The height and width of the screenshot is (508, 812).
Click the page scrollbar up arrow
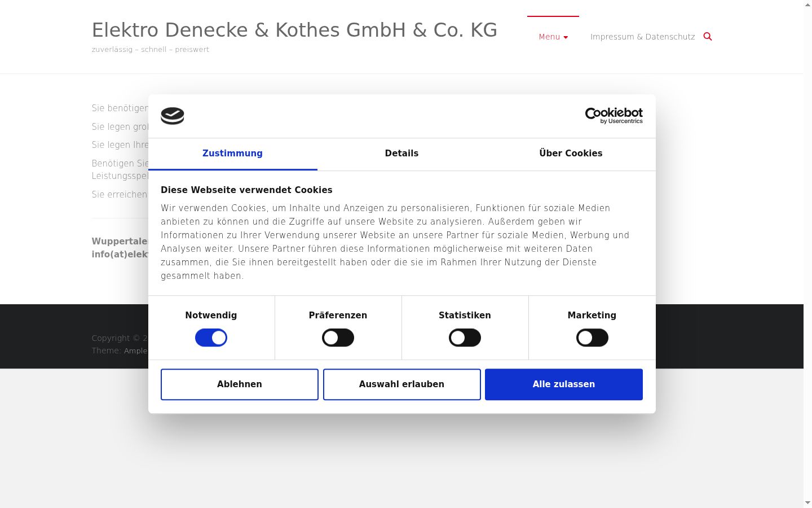[807, 5]
